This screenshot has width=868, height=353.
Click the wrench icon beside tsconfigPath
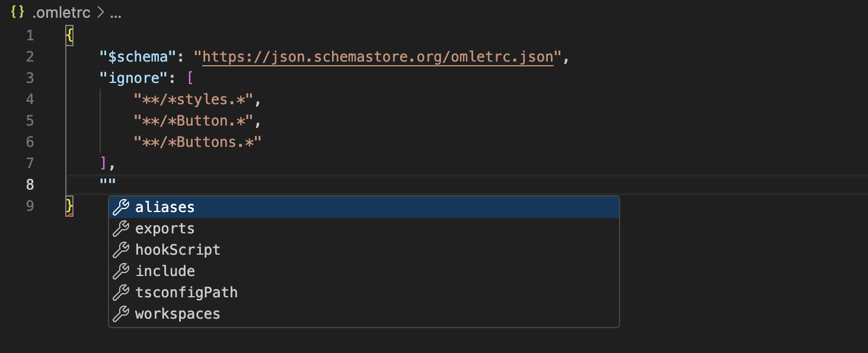pyautogui.click(x=121, y=293)
